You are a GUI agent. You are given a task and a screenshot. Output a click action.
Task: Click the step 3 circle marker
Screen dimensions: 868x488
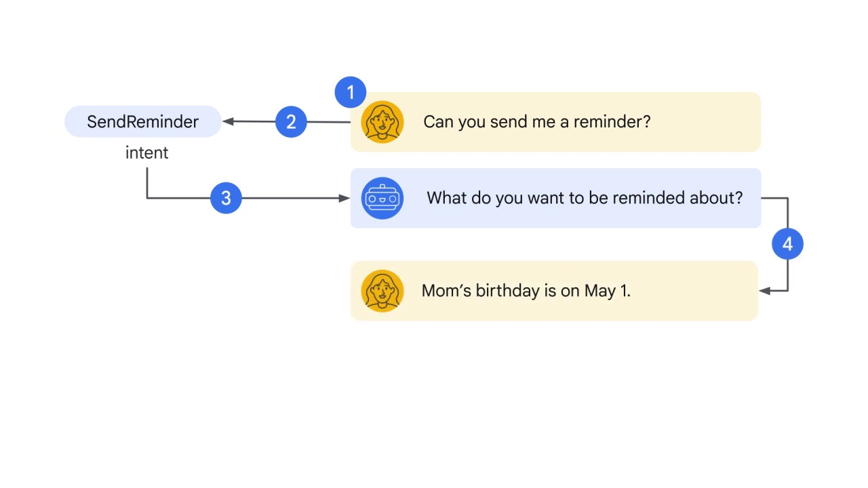tap(226, 198)
